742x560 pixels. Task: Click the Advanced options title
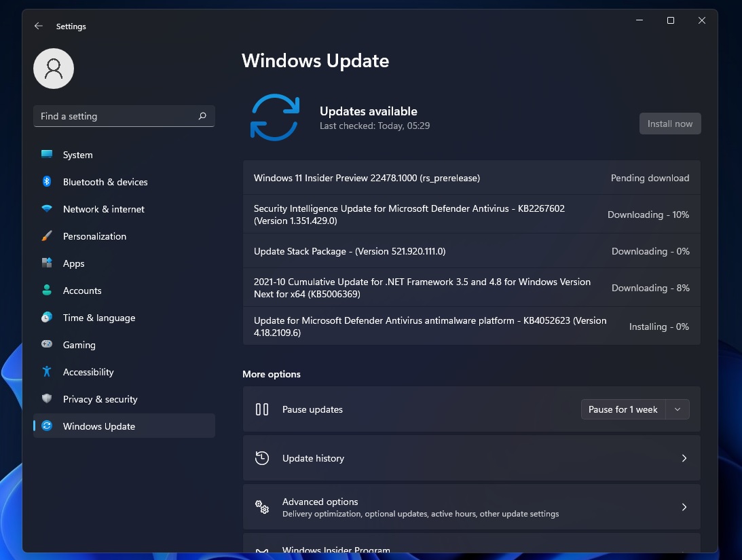click(320, 502)
